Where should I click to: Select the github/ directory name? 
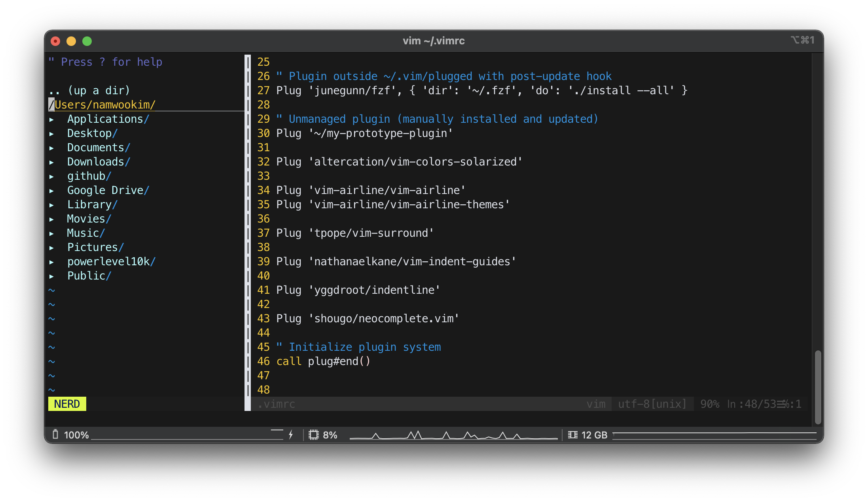[89, 176]
